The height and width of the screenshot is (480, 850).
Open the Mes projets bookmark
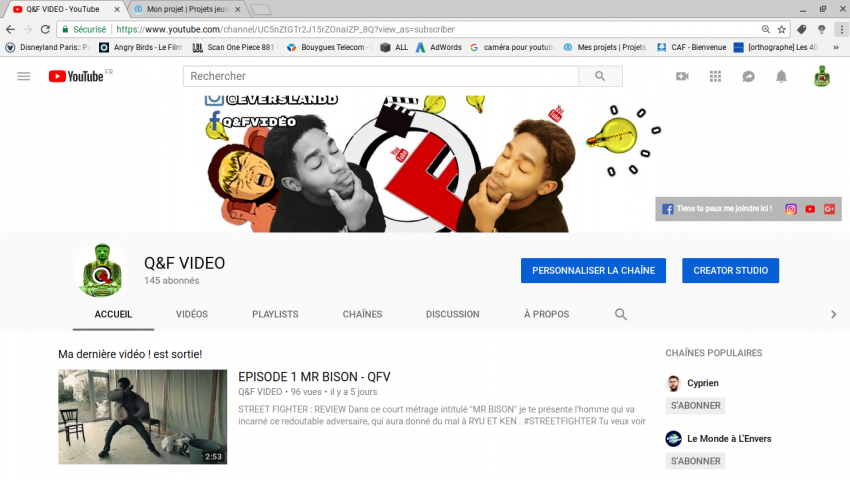(605, 47)
